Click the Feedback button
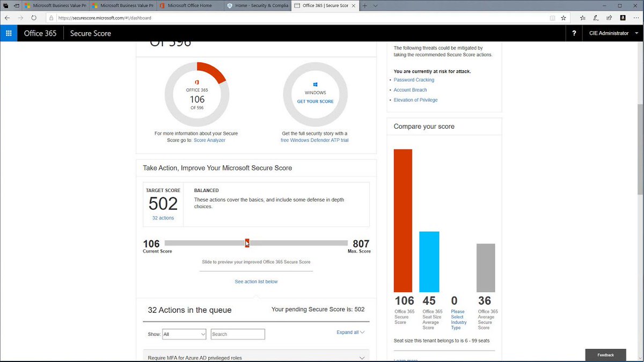644x362 pixels. (606, 355)
